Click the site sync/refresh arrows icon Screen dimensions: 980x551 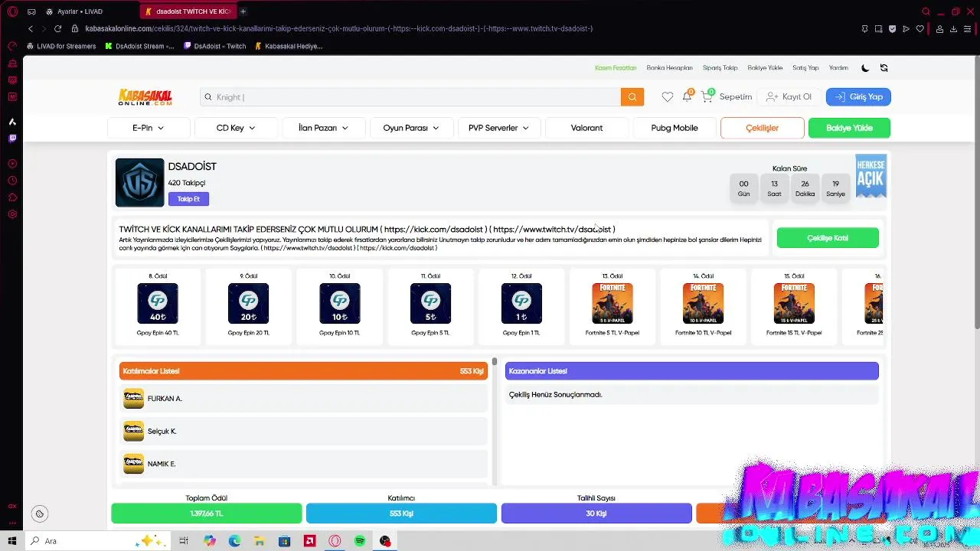[x=884, y=68]
